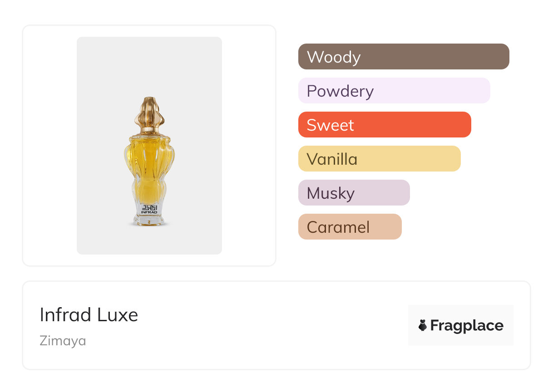Open the Infrad Luxe fragrance title
The image size is (553, 392).
(x=89, y=315)
